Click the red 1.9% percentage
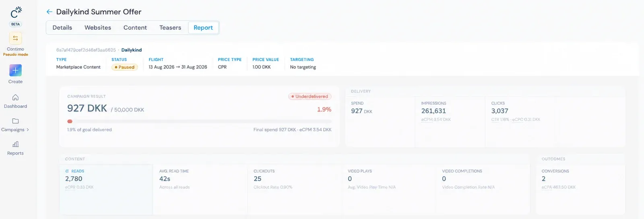The height and width of the screenshot is (219, 644). [x=324, y=109]
